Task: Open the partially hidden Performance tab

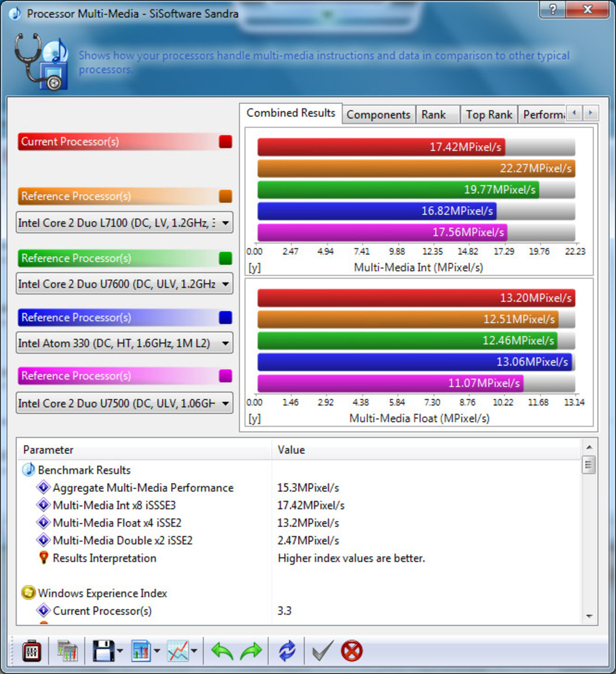Action: tap(542, 115)
